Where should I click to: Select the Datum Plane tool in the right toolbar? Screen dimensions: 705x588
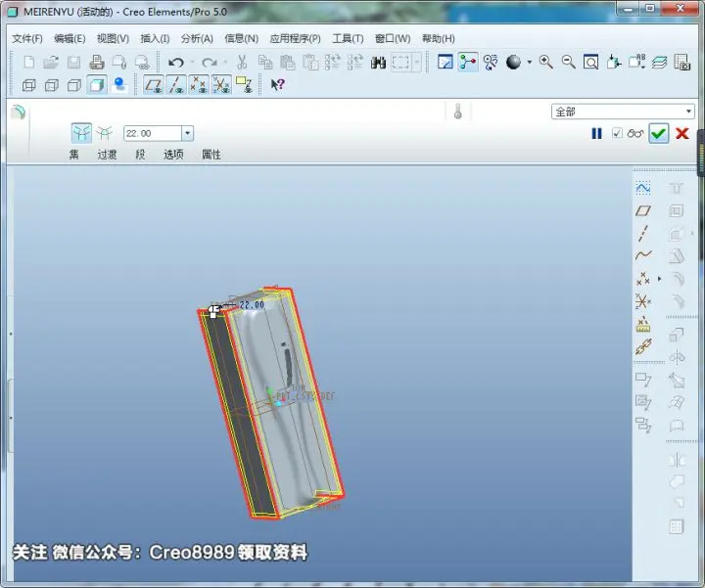(643, 210)
